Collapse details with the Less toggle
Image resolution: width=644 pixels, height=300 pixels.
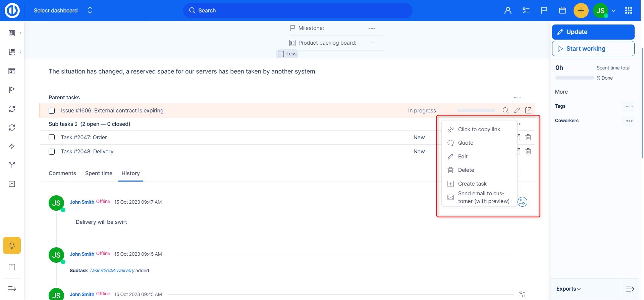point(287,54)
